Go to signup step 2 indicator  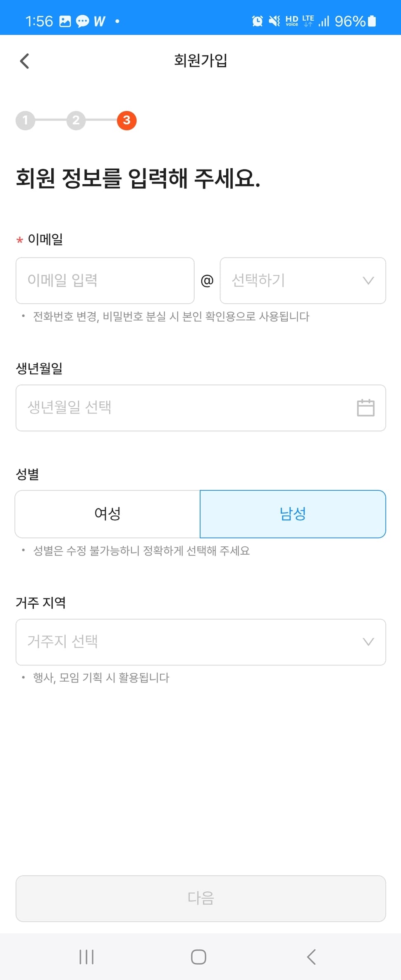(76, 120)
